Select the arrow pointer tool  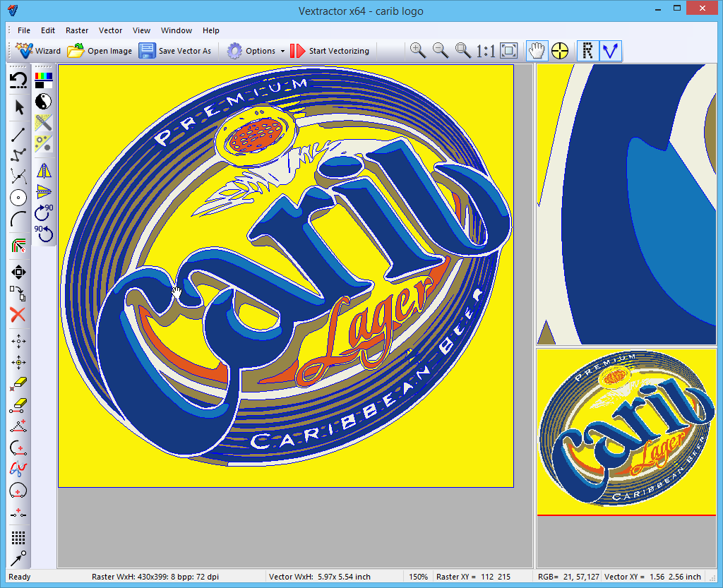(x=18, y=107)
